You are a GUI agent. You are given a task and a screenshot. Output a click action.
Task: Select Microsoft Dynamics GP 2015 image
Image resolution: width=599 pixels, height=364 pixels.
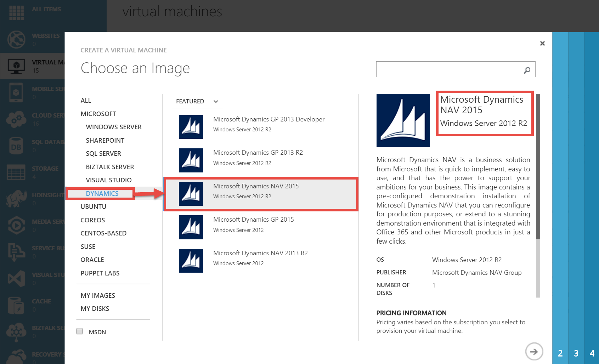pyautogui.click(x=253, y=220)
